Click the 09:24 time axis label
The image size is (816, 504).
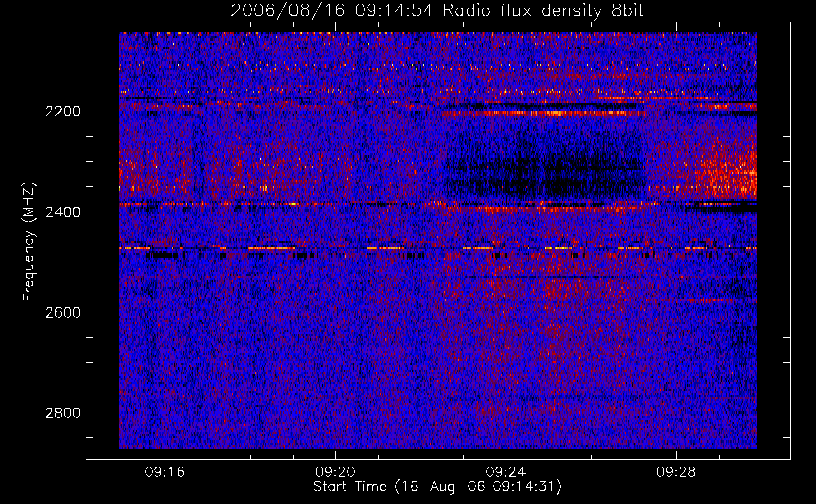[x=505, y=472]
